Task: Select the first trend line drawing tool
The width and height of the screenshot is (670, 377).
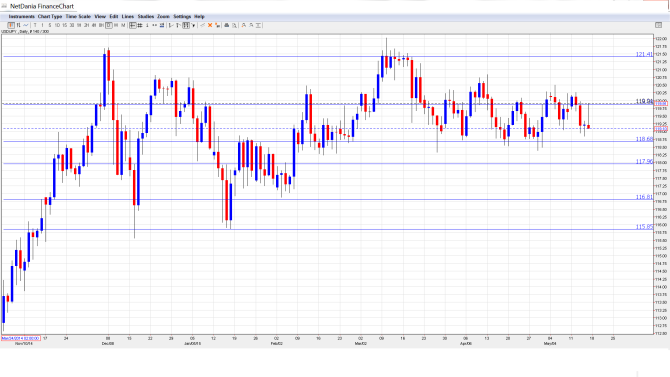Action: [171, 25]
